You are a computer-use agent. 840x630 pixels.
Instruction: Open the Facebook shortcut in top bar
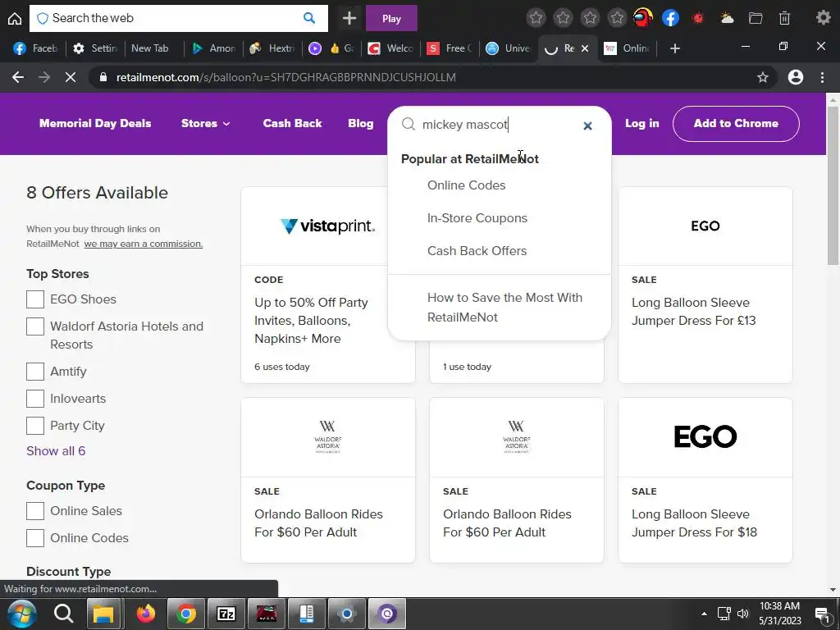click(x=670, y=18)
